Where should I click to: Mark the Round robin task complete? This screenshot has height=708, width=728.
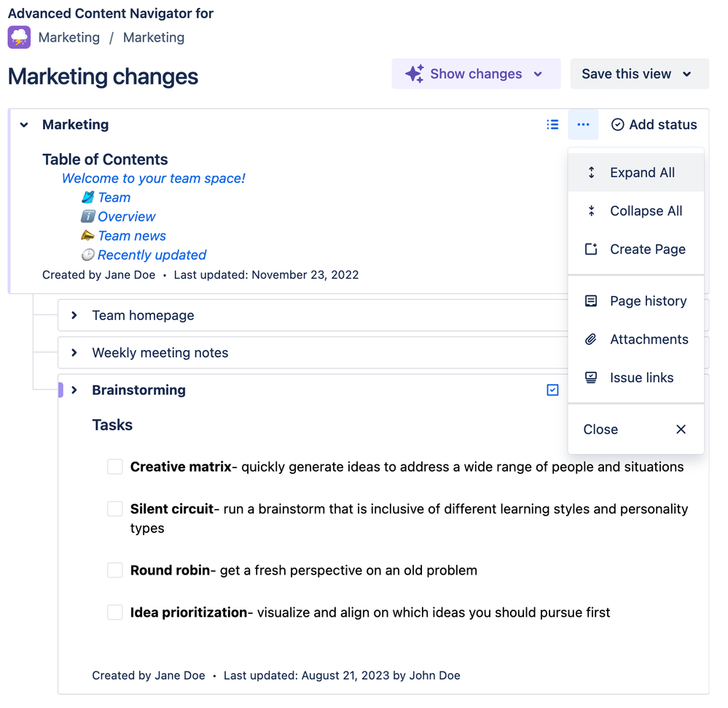point(115,570)
